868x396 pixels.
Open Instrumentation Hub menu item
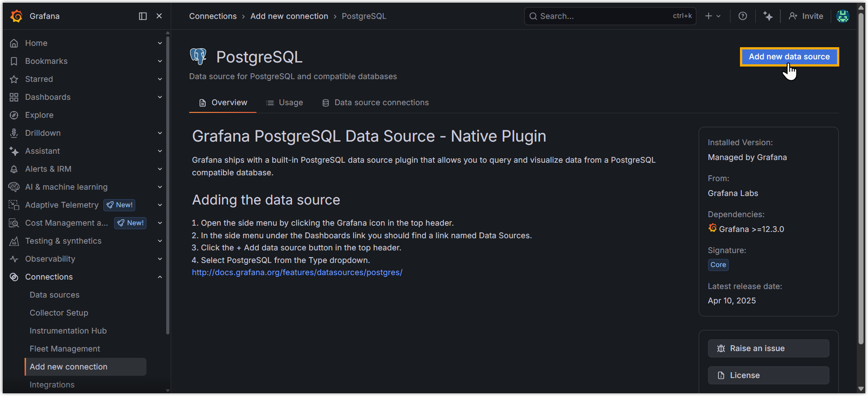(68, 331)
